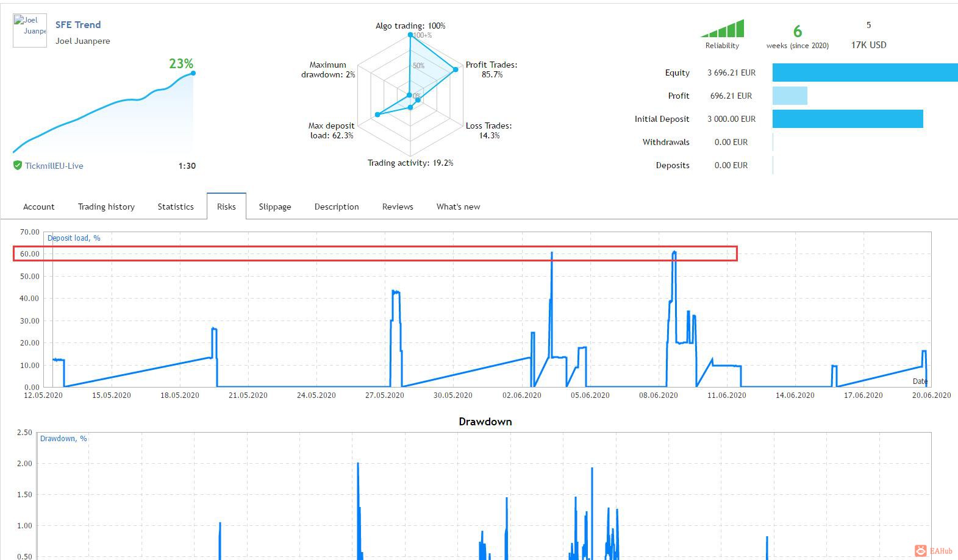Screen dimensions: 958x560
Task: Select the Risks tab
Action: 226,207
